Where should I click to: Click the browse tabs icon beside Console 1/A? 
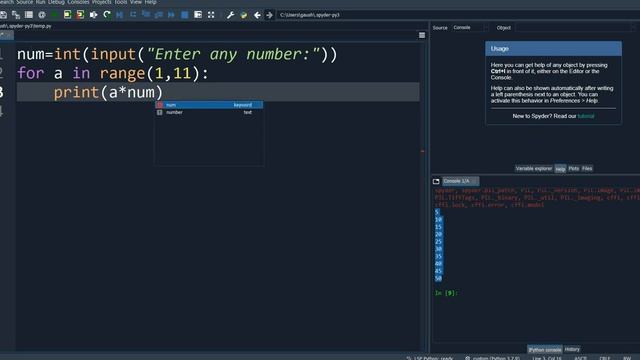tap(436, 181)
